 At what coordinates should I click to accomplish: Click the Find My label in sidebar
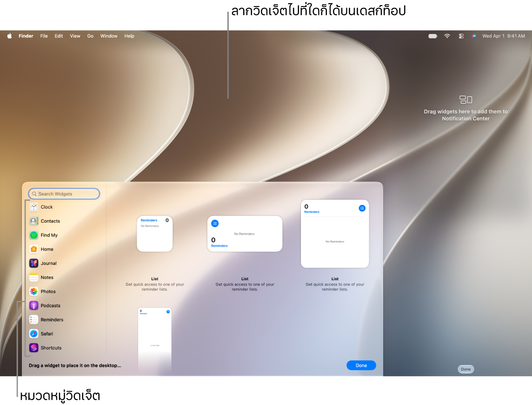point(49,235)
